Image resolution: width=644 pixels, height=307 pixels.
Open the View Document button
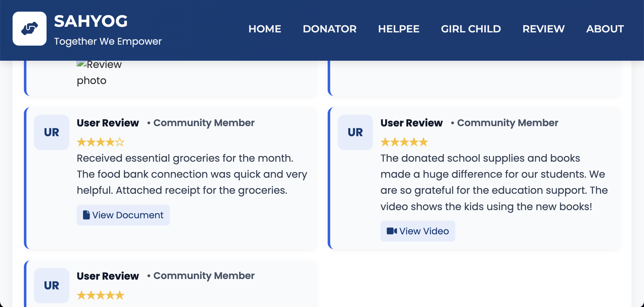(x=123, y=215)
